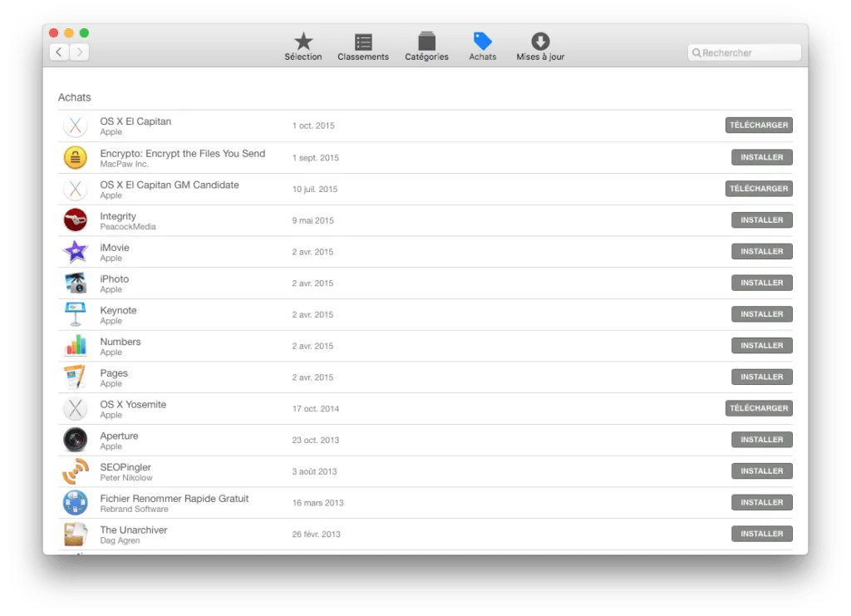The height and width of the screenshot is (616, 851).
Task: Select the 'Integrity' title text
Action: click(x=118, y=216)
